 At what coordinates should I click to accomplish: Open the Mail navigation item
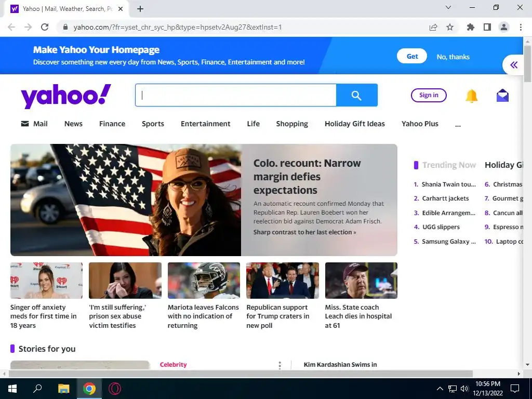pyautogui.click(x=34, y=124)
